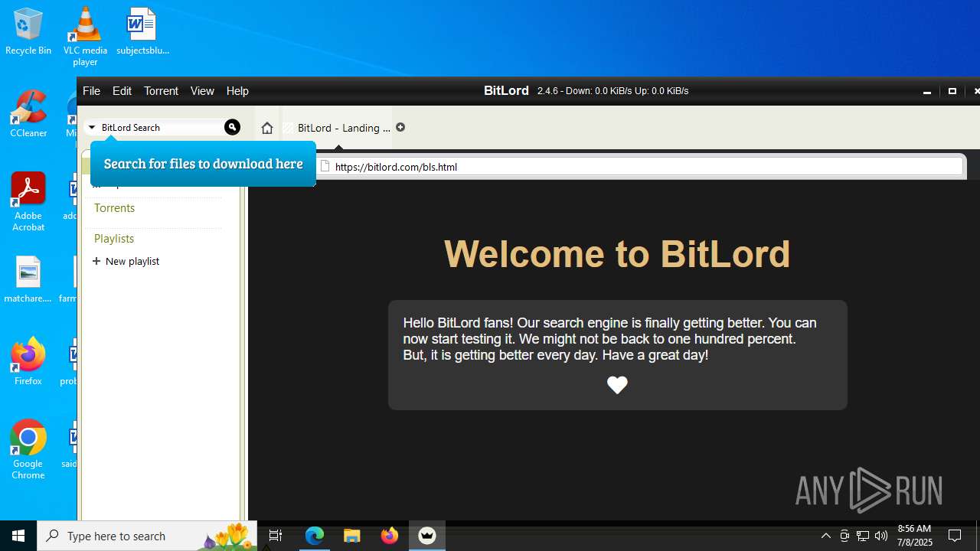Launch VLC media player from desktop
980x551 pixels.
[x=85, y=36]
